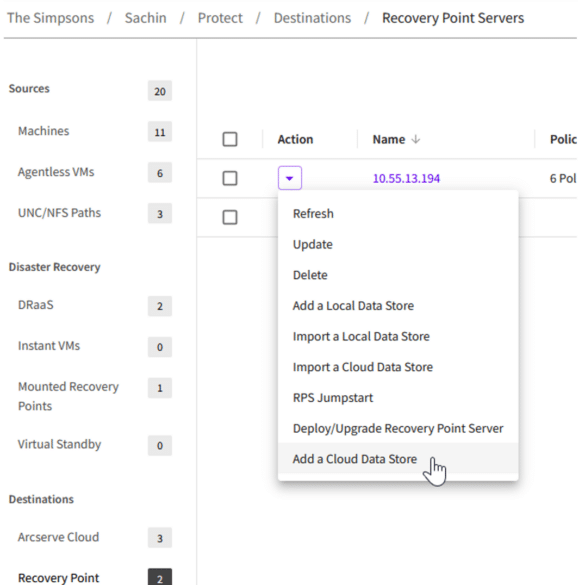The height and width of the screenshot is (585, 585).
Task: Select Deploy/Upgrade Recovery Point Server
Action: [x=398, y=428]
